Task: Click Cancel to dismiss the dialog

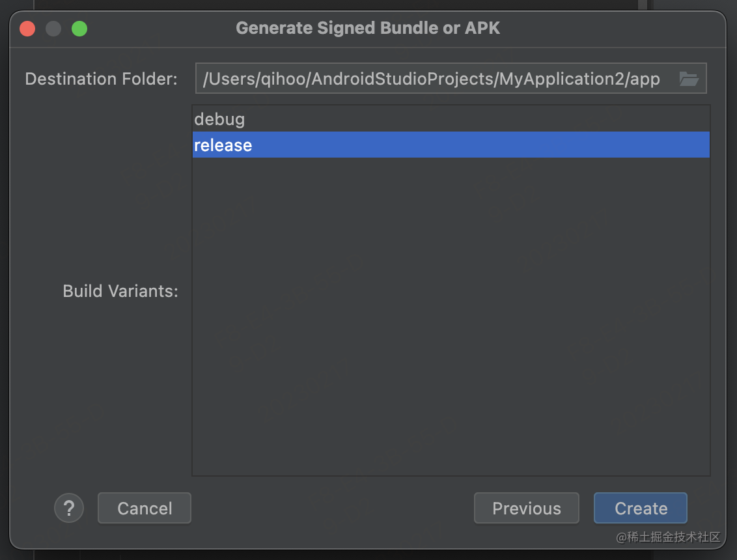Action: pos(145,508)
